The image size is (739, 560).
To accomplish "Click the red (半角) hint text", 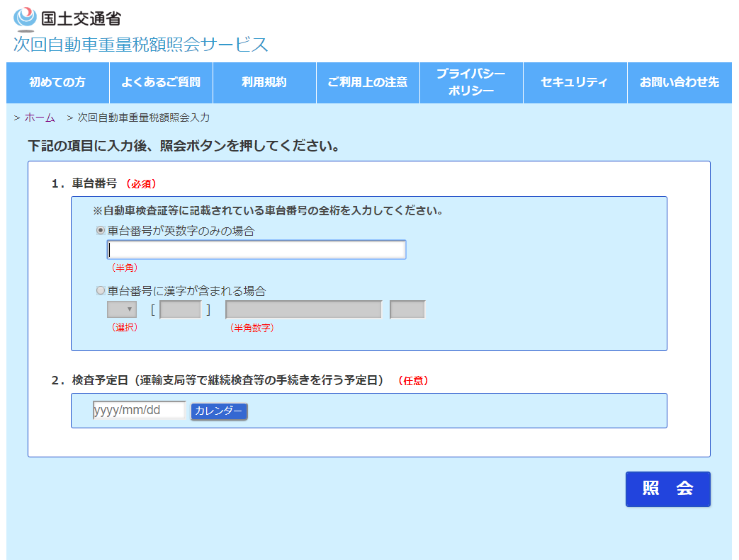I will tap(125, 268).
